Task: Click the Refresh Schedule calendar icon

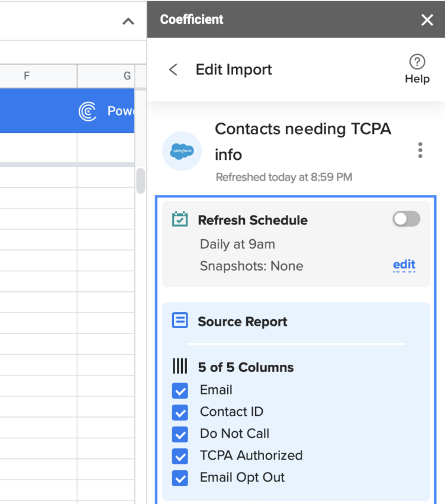Action: click(x=180, y=219)
